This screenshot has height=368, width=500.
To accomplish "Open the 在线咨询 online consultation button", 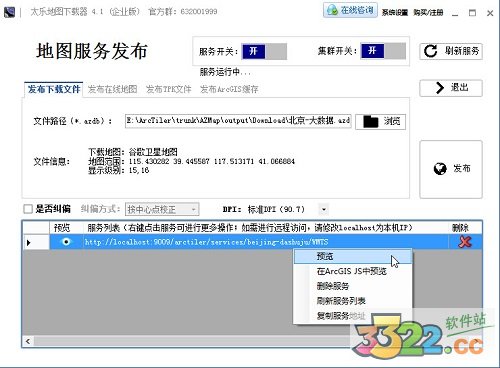I will point(350,10).
